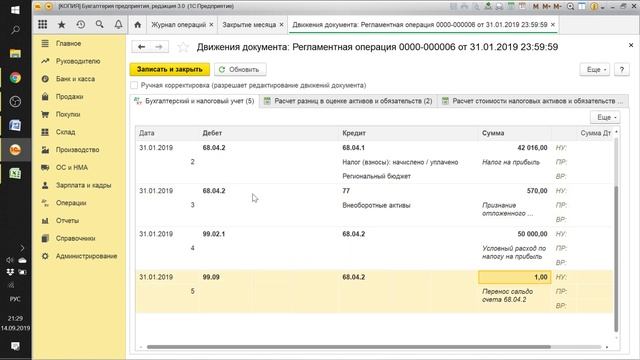Click Записать и закрыть button
This screenshot has height=360, width=640.
170,69
